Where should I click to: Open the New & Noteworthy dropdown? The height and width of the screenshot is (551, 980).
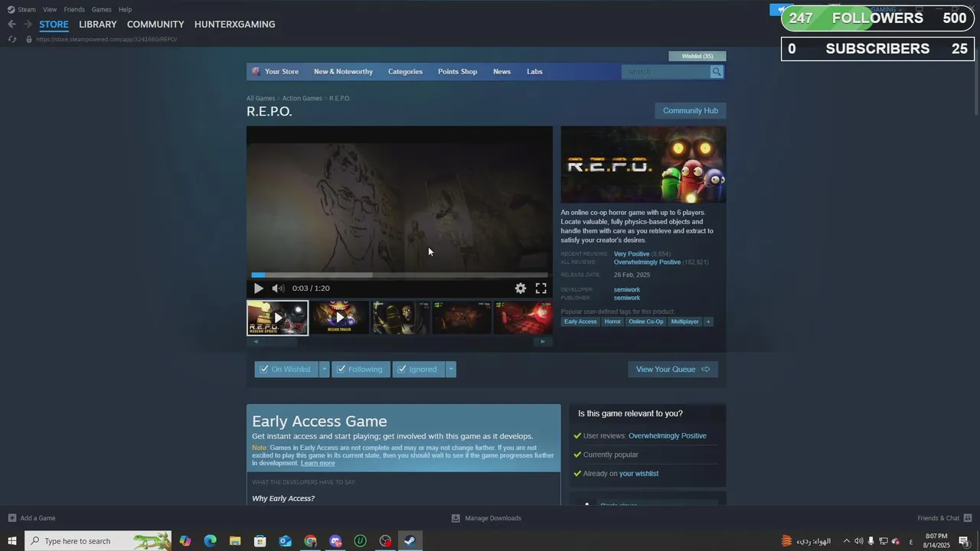tap(343, 72)
